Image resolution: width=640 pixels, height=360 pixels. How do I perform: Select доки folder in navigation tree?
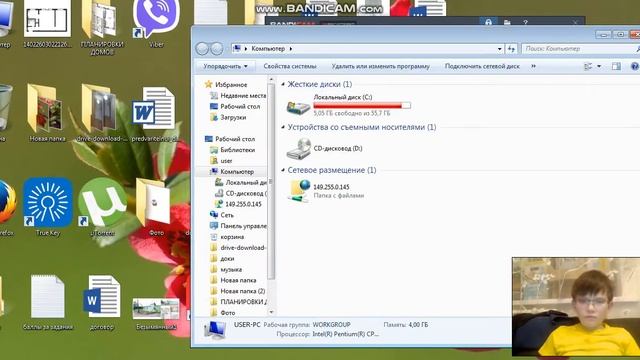point(227,258)
